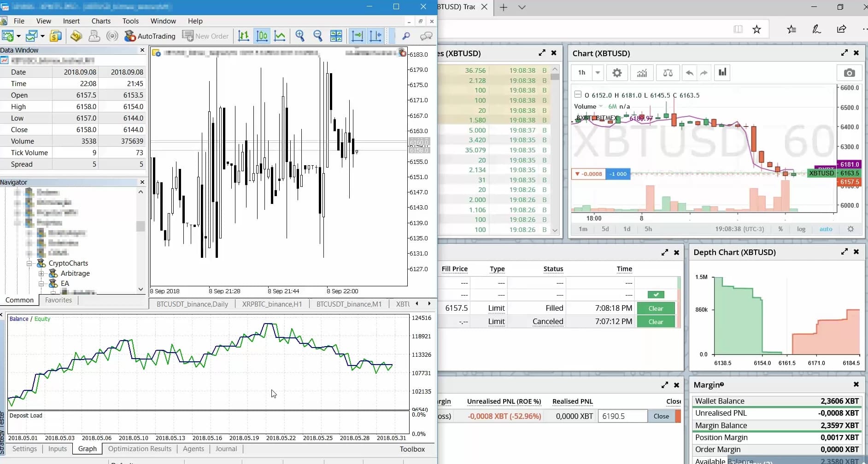Open chart settings gear in XBTUSD chart

click(x=617, y=73)
